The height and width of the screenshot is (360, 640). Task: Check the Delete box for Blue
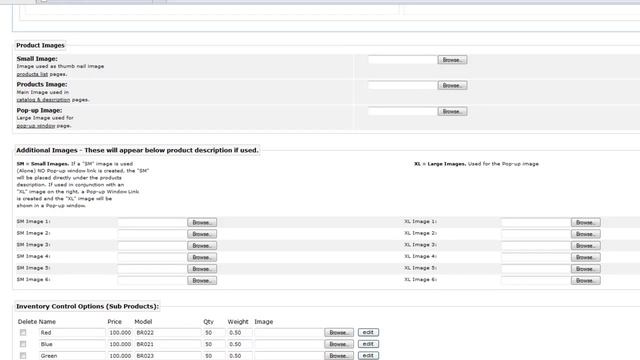(x=23, y=344)
